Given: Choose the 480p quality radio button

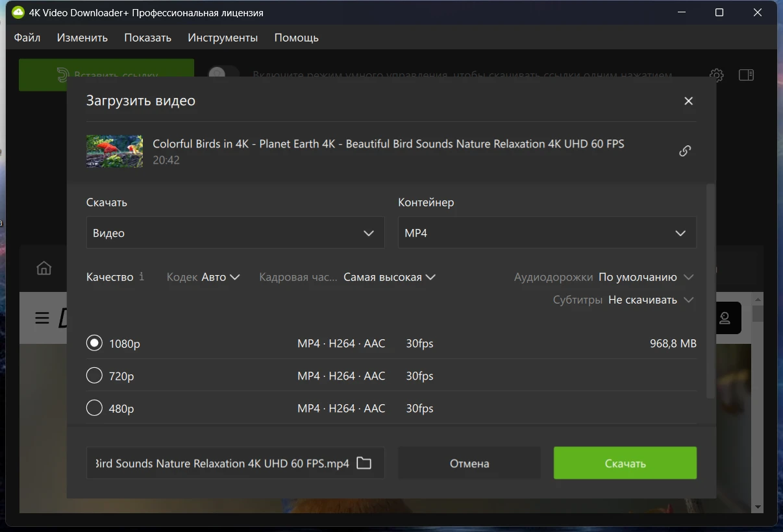Looking at the screenshot, I should [95, 408].
